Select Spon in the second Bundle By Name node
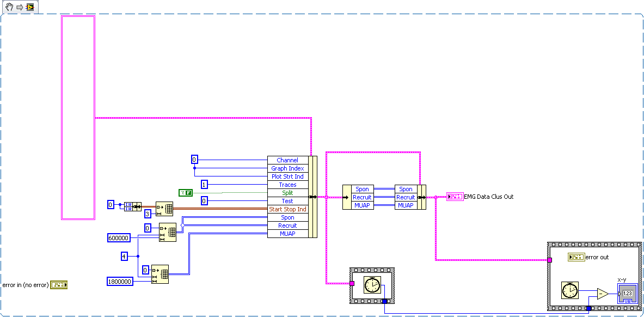 click(x=406, y=189)
